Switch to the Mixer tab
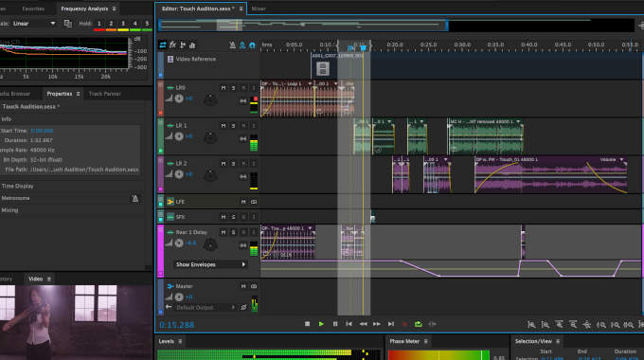 point(259,9)
